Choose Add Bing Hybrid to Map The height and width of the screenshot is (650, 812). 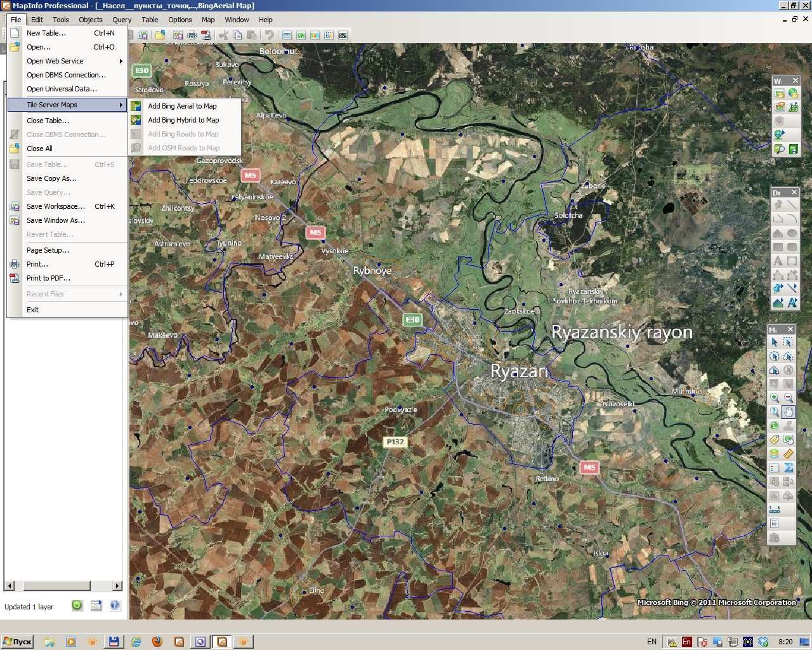coord(184,120)
